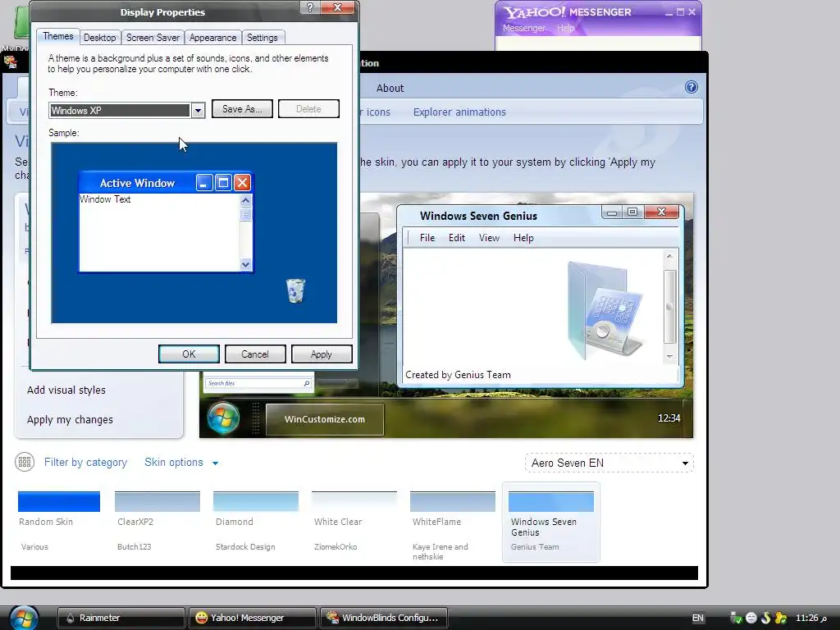840x630 pixels.
Task: Click the Help menu in preview window
Action: point(523,238)
